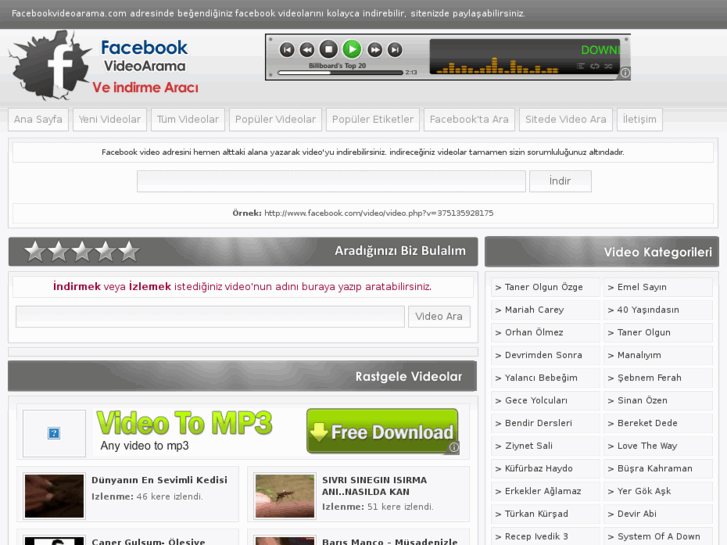Open the Taner Olgun category

click(x=658, y=333)
